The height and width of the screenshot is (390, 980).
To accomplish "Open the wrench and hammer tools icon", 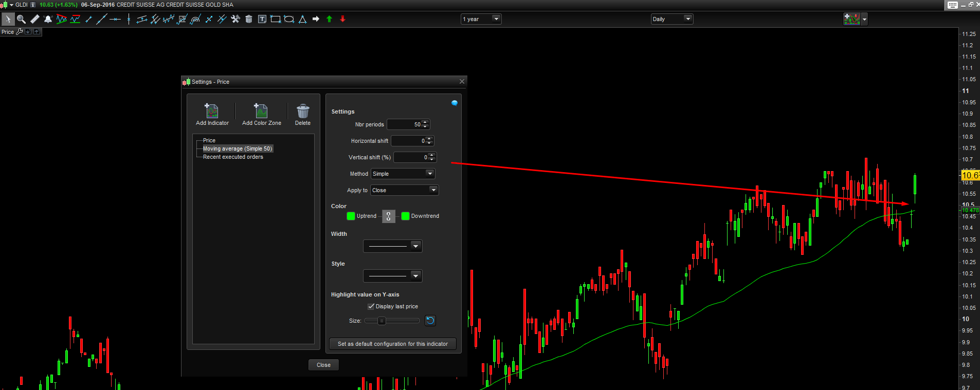I will click(235, 19).
